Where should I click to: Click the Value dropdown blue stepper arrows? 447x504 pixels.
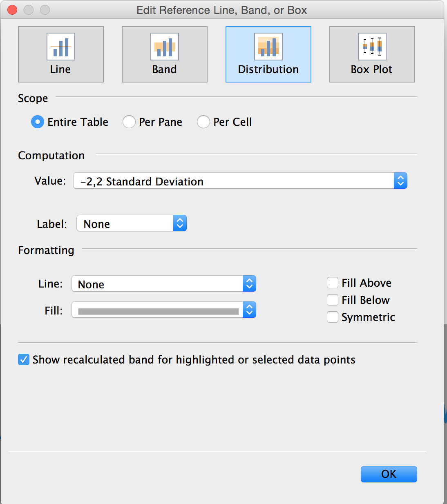(401, 181)
